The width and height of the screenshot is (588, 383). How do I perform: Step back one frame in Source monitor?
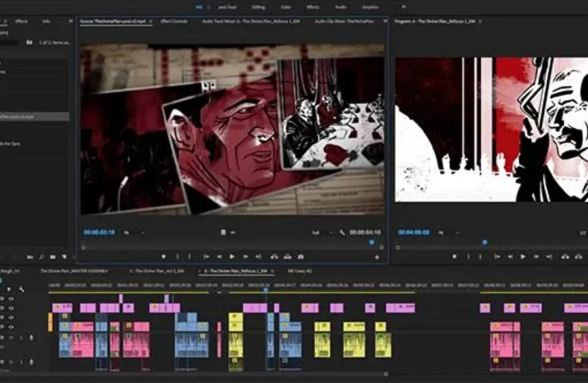[219, 257]
